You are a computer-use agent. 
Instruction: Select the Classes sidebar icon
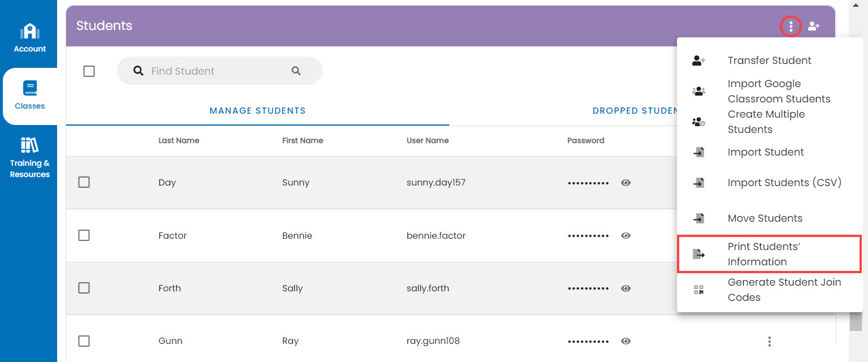pyautogui.click(x=29, y=93)
